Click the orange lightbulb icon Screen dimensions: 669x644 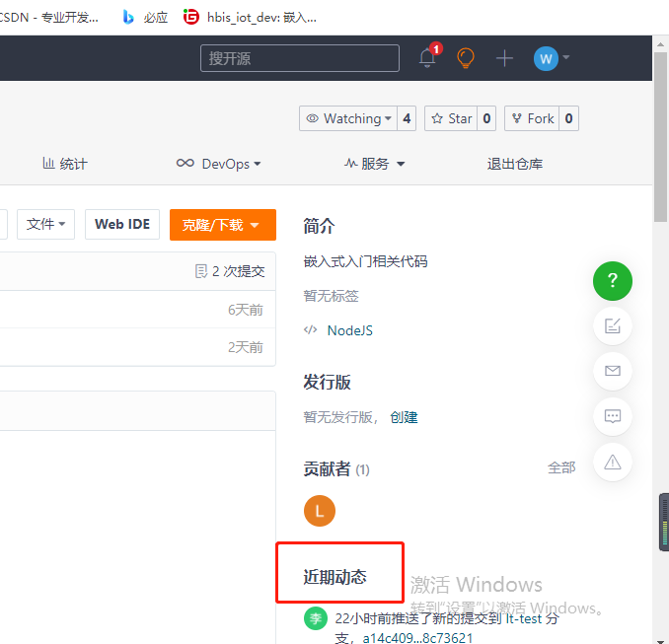466,58
